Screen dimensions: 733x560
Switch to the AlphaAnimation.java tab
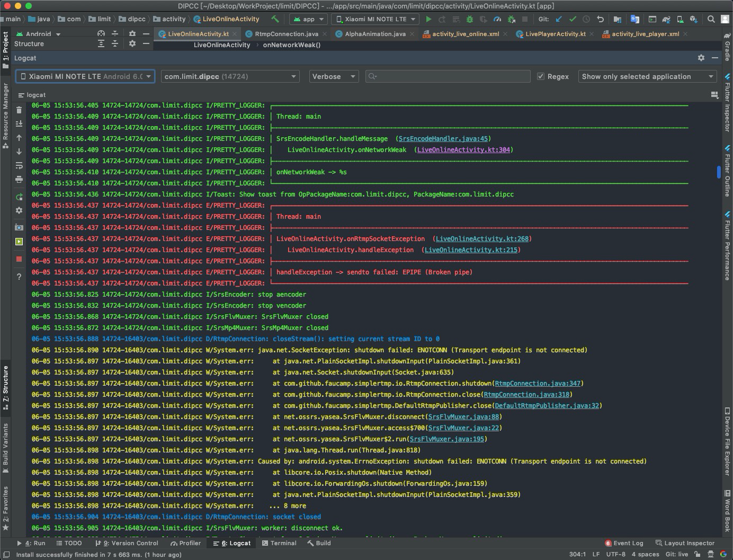[375, 34]
